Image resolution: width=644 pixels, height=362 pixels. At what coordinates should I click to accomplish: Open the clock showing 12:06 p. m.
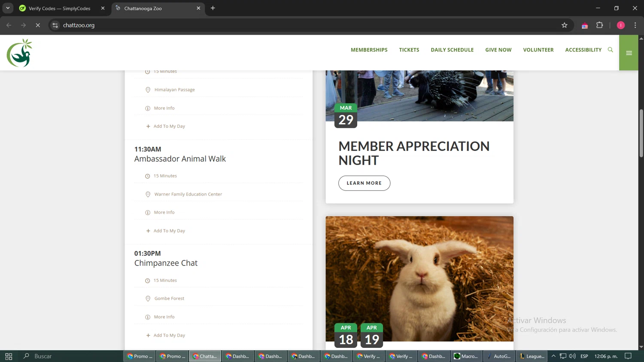(x=606, y=356)
